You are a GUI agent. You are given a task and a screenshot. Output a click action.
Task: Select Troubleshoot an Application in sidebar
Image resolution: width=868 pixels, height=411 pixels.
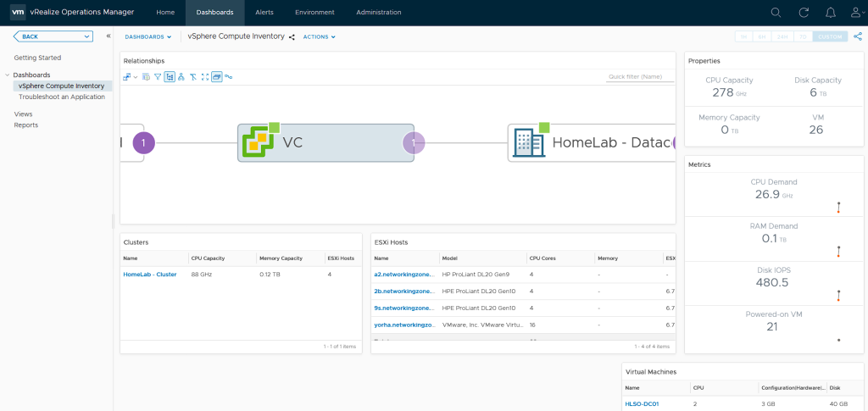[x=62, y=97]
